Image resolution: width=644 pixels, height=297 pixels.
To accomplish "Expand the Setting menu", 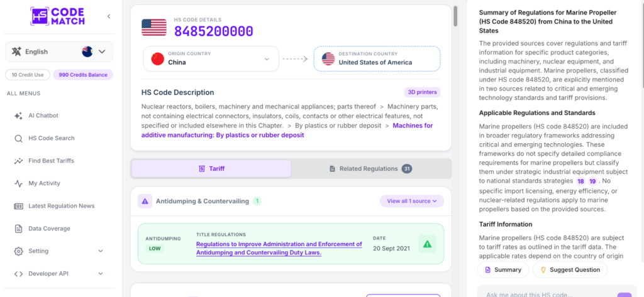I will 59,251.
